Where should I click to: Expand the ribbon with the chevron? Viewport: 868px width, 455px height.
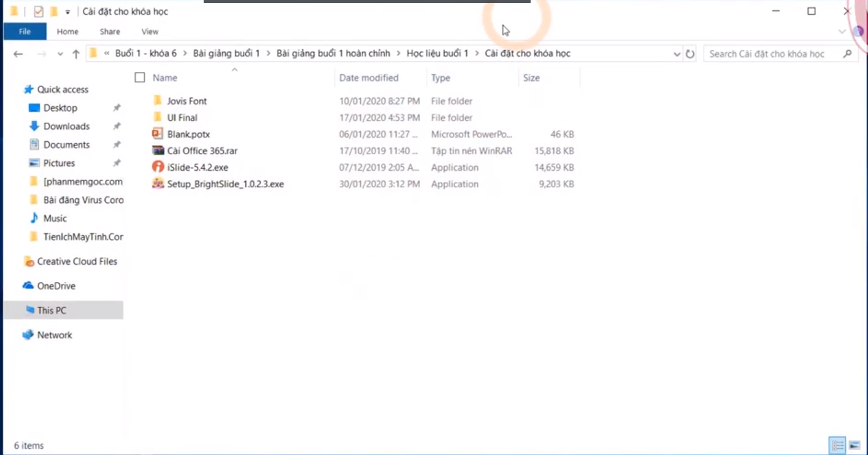842,31
